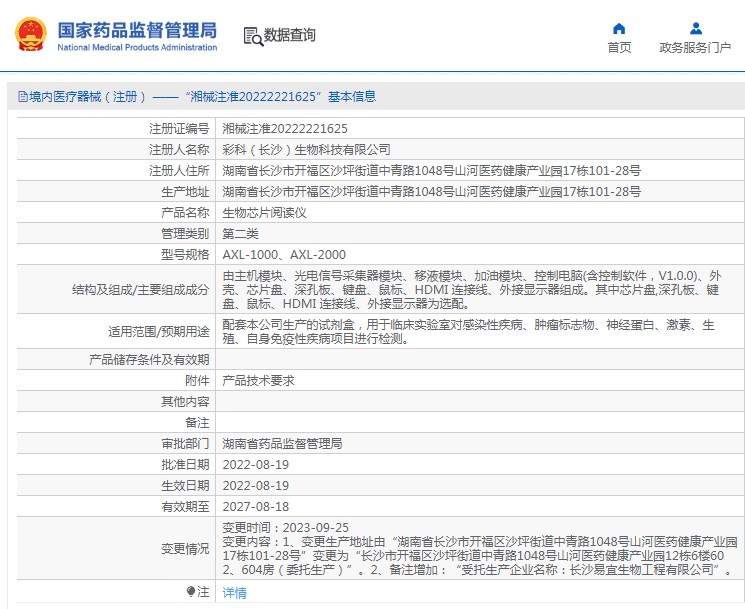Click the 境内医疗器械（注册）基本信息 heading
The image size is (745, 609).
[x=197, y=97]
